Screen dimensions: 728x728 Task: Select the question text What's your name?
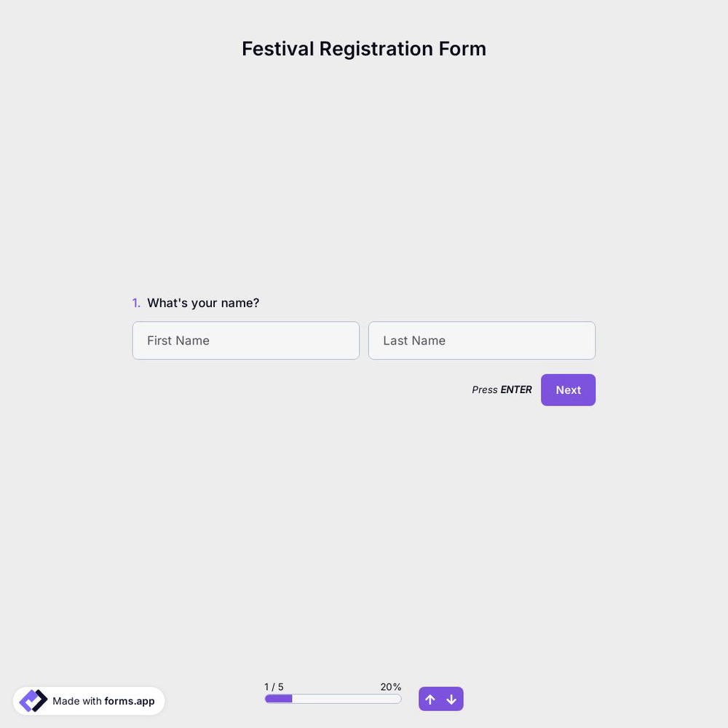(x=203, y=303)
